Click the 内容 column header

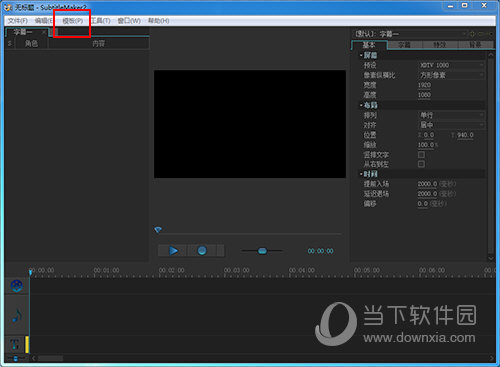pyautogui.click(x=99, y=43)
